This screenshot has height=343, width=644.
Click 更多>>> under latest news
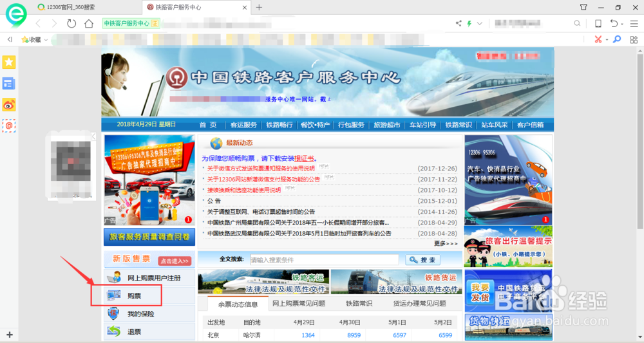pos(446,243)
